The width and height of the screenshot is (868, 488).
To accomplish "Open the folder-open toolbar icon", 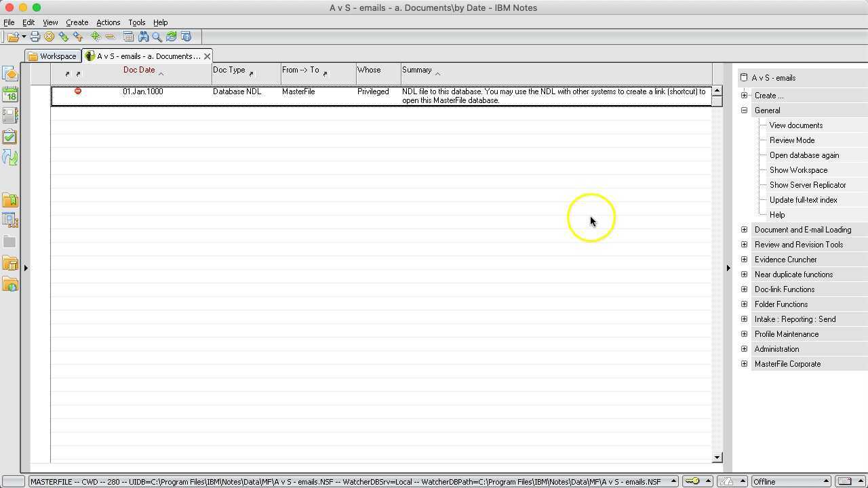I will (12, 37).
